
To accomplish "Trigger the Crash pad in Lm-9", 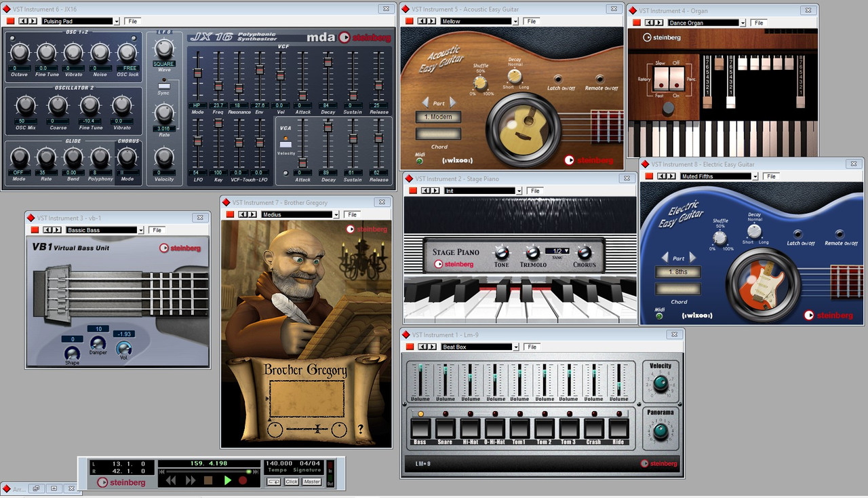I will [x=593, y=428].
